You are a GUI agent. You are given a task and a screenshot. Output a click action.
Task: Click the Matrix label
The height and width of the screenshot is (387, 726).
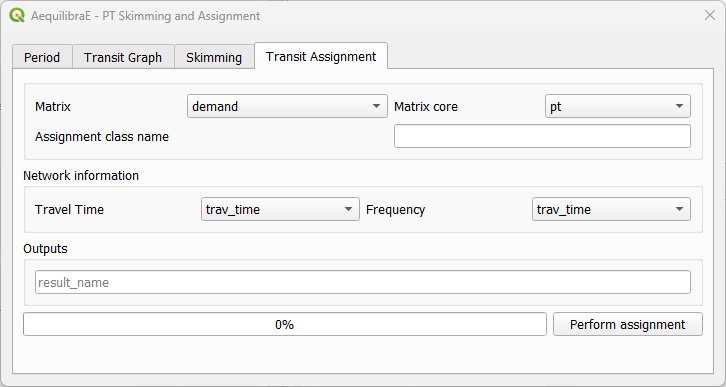coord(53,106)
